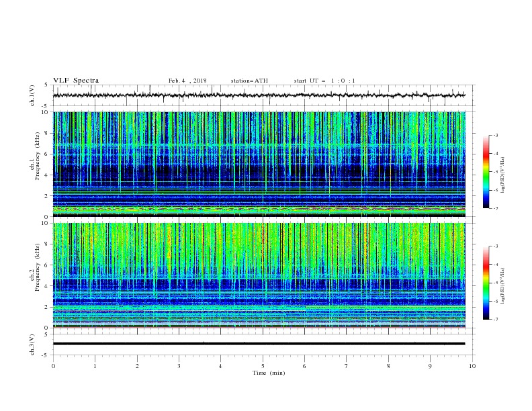The width and height of the screenshot is (532, 411).
Task: Click inside the ch.1 voltage waveform panel
Action: (x=263, y=95)
